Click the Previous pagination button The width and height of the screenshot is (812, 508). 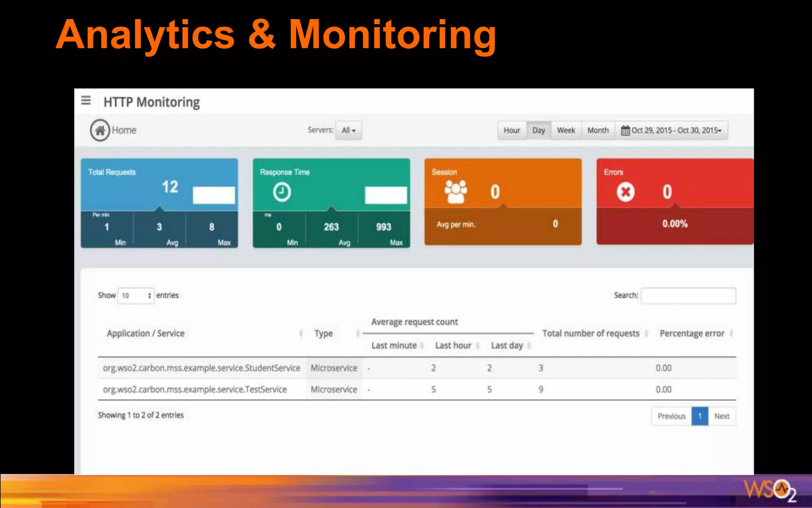pyautogui.click(x=671, y=416)
